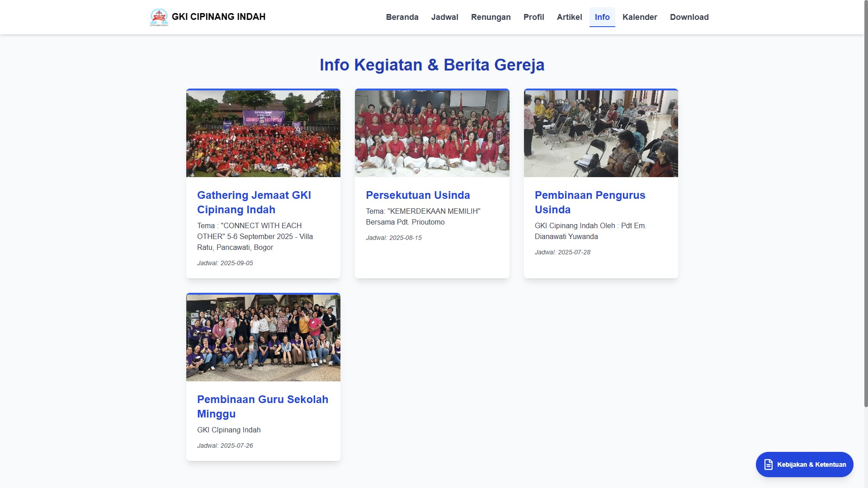868x488 pixels.
Task: Open the Persekutuan Usinda heading link
Action: tap(417, 195)
